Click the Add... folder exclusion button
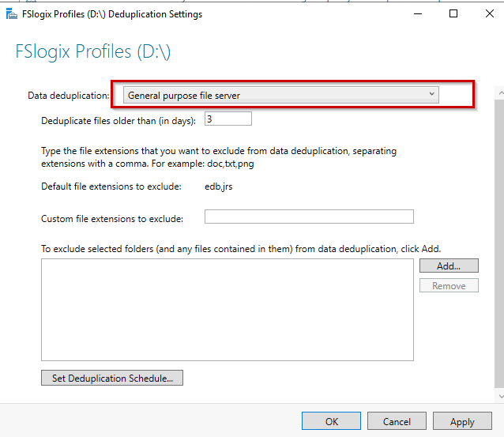The width and height of the screenshot is (504, 437). 449,266
